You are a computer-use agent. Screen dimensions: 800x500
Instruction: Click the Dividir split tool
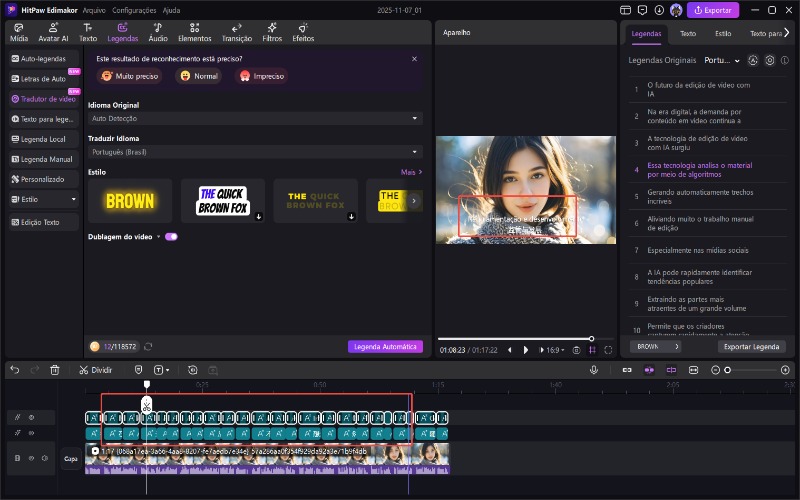click(96, 369)
